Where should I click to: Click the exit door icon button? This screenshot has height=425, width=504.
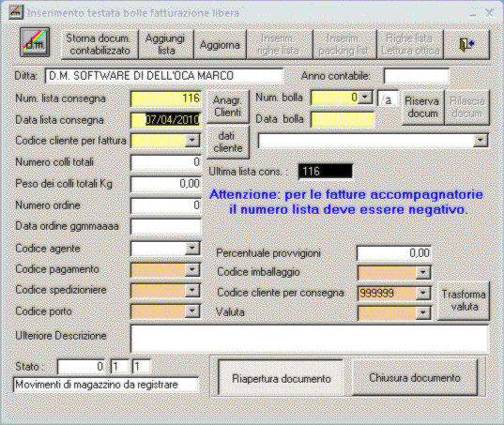tap(466, 45)
